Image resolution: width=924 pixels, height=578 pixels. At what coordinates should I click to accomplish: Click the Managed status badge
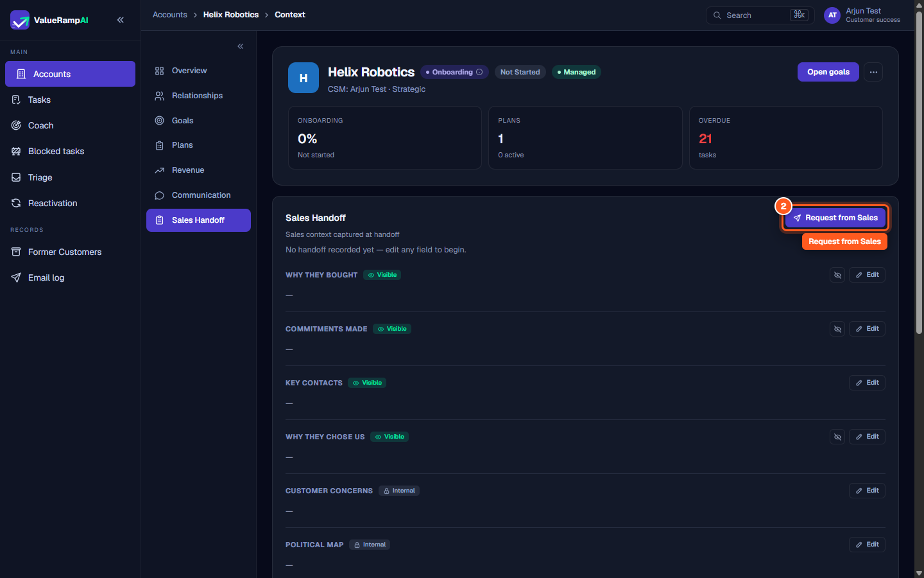pos(576,72)
